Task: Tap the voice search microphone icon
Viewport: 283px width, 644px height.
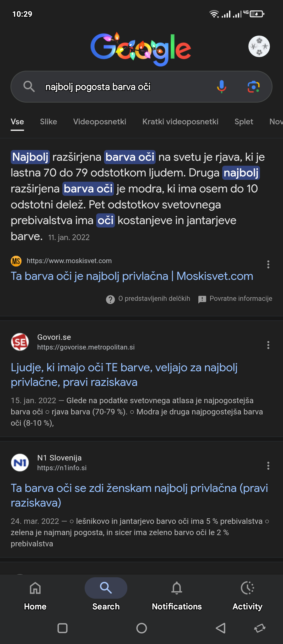Action: [221, 87]
